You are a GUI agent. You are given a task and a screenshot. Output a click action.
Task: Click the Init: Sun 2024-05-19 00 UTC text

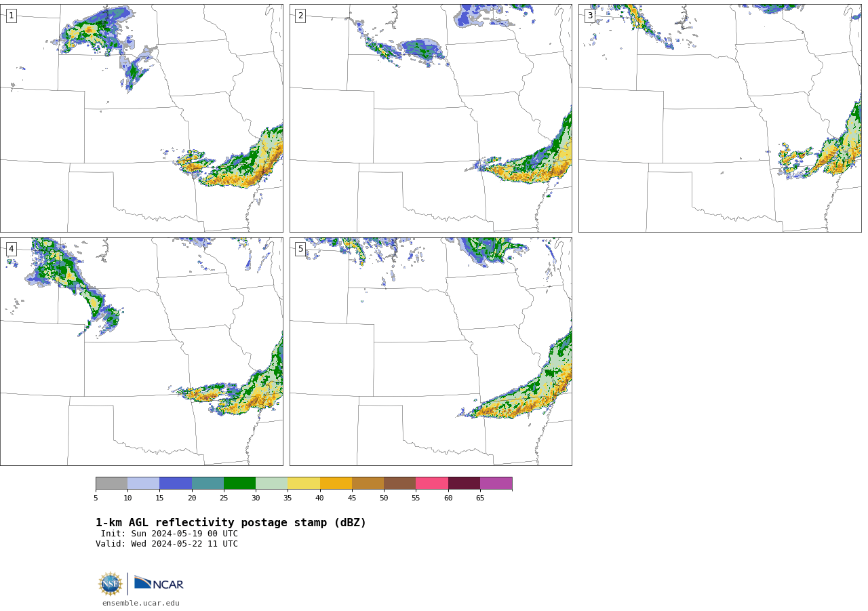click(170, 534)
